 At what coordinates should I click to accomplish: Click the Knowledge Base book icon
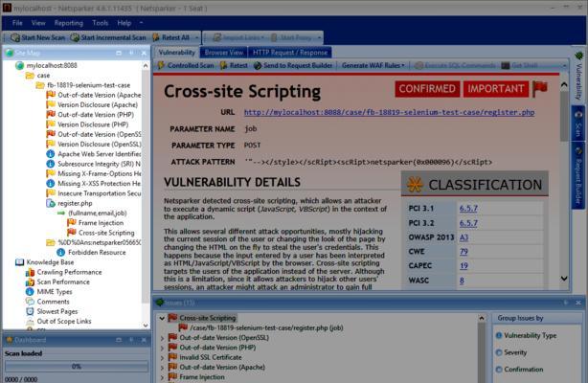[19, 262]
